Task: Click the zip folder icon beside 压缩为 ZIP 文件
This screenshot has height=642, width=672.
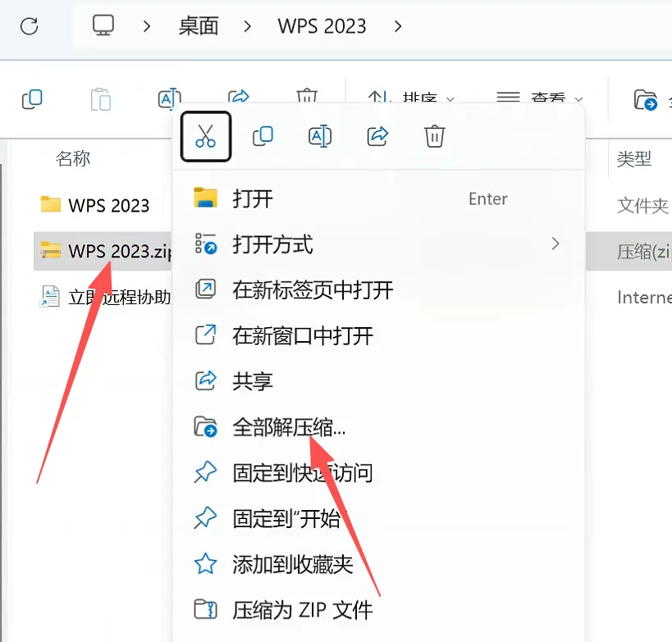Action: point(206,609)
